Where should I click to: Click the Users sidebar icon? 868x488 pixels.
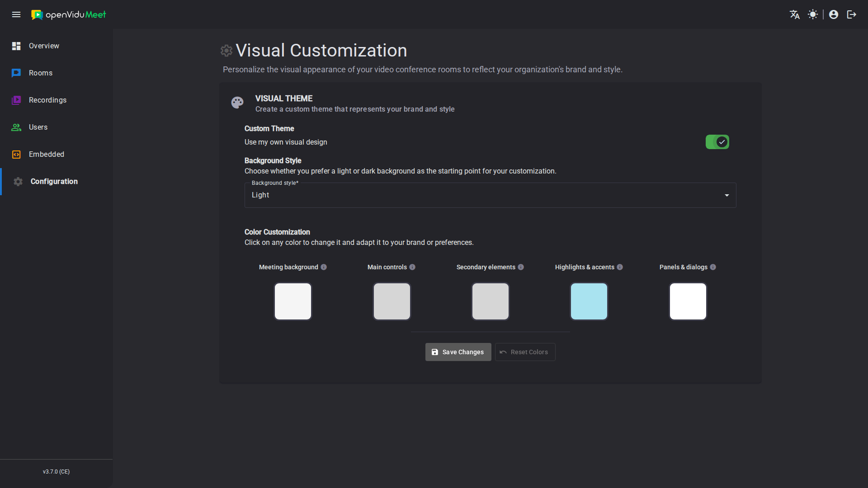(x=16, y=127)
